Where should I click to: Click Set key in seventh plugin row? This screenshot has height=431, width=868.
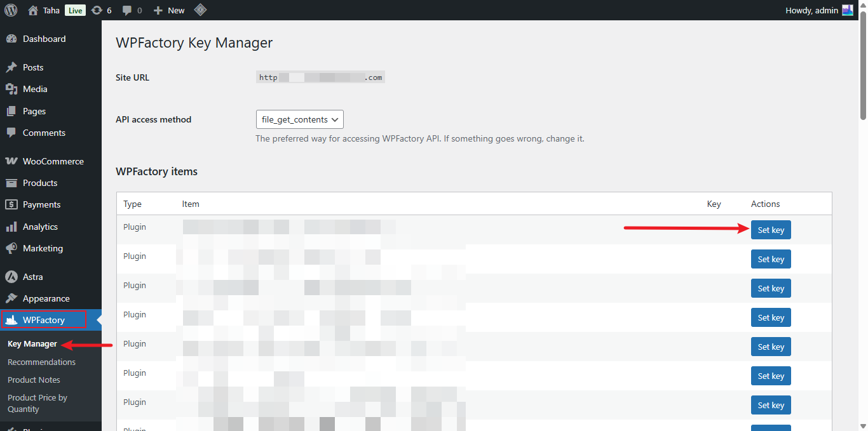click(771, 405)
